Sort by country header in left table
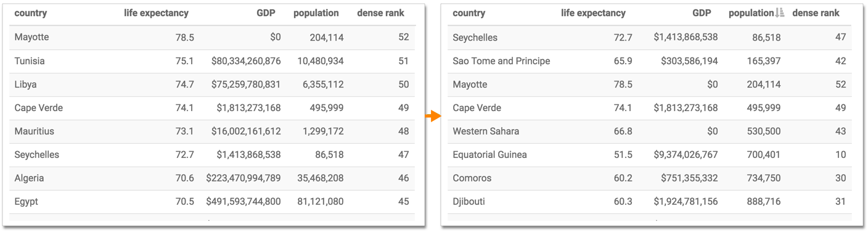Viewport: 868px width, 232px height. [31, 13]
